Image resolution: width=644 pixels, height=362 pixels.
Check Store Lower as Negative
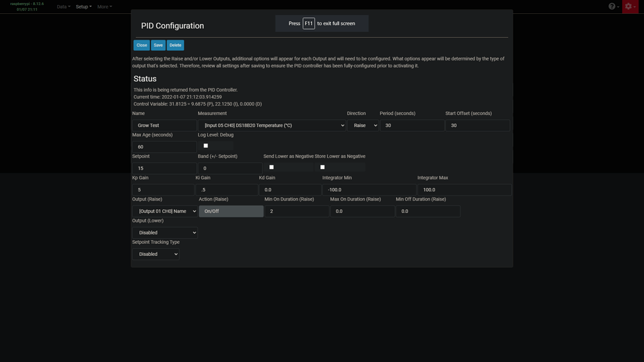tap(323, 167)
